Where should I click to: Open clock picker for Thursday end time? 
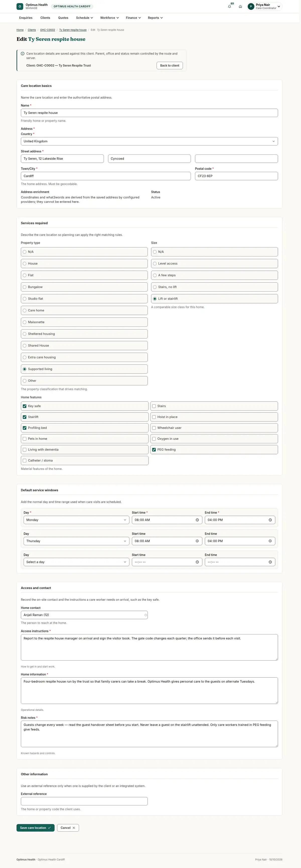click(270, 541)
